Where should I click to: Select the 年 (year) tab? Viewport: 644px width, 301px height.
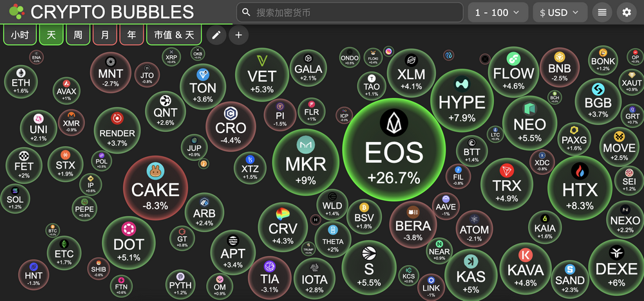[131, 35]
